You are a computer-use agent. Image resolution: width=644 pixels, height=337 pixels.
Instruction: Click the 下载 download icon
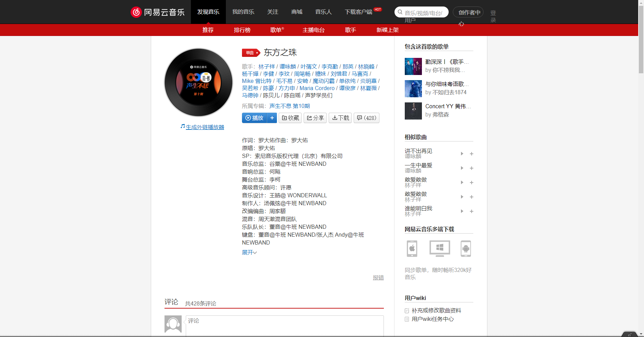click(340, 118)
